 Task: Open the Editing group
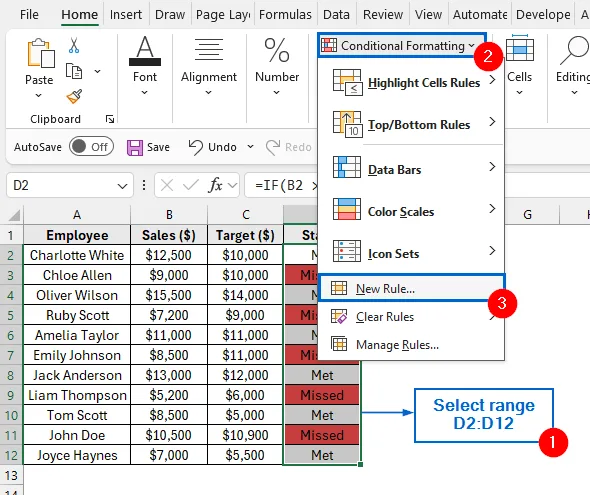pos(573,66)
